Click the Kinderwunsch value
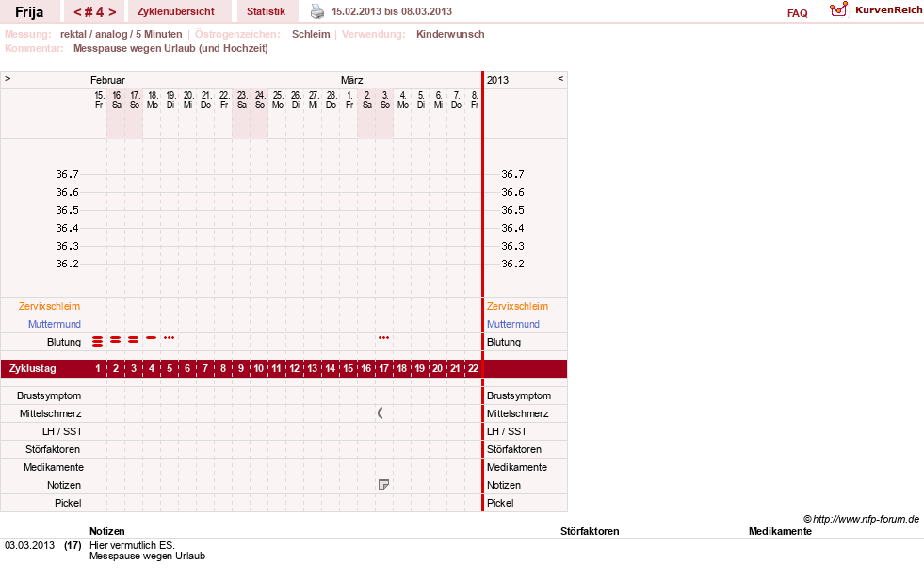Screen dimensions: 924x581 pos(450,34)
